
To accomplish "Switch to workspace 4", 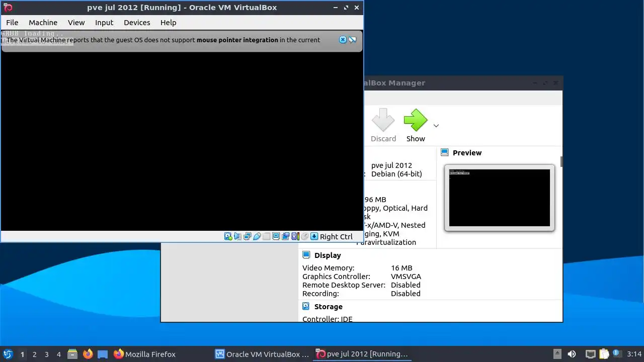I will (58, 354).
